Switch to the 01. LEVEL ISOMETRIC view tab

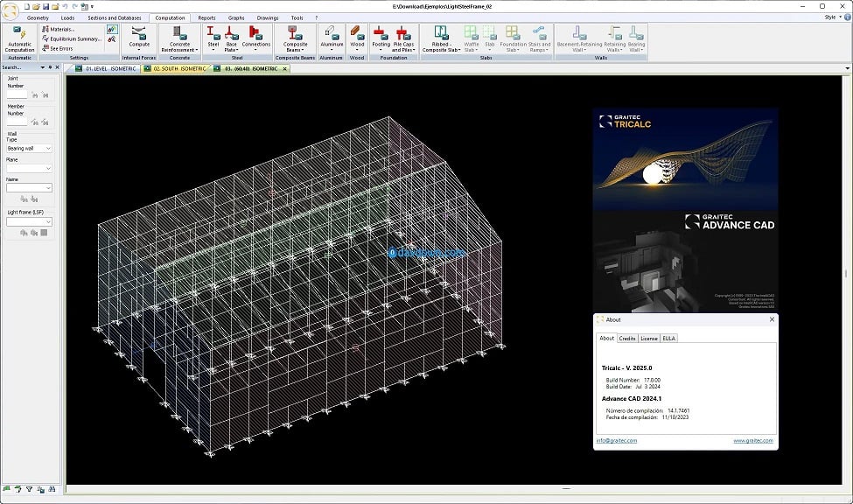(106, 68)
